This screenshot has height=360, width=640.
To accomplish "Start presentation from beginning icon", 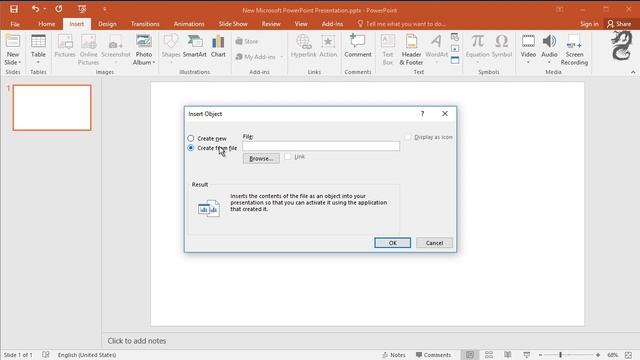I will pos(82,9).
